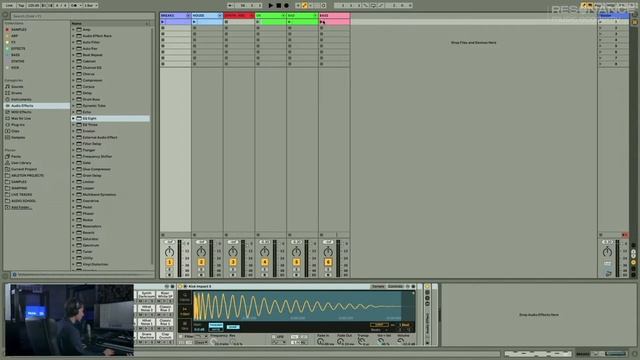Switch Simpler to 1-Shot mode
This screenshot has height=360, width=640.
click(x=184, y=311)
